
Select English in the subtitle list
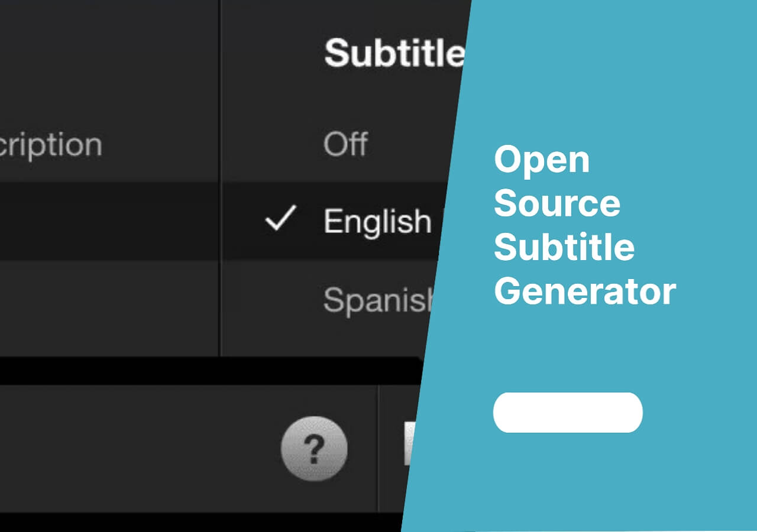click(x=377, y=222)
